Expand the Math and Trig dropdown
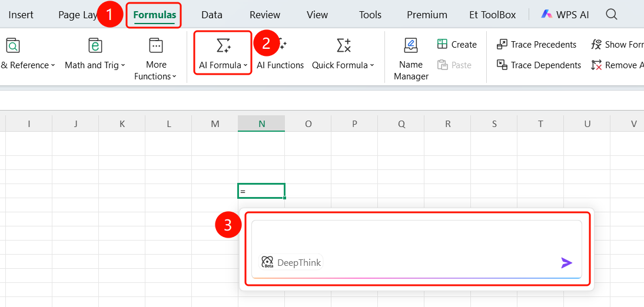 [123, 66]
